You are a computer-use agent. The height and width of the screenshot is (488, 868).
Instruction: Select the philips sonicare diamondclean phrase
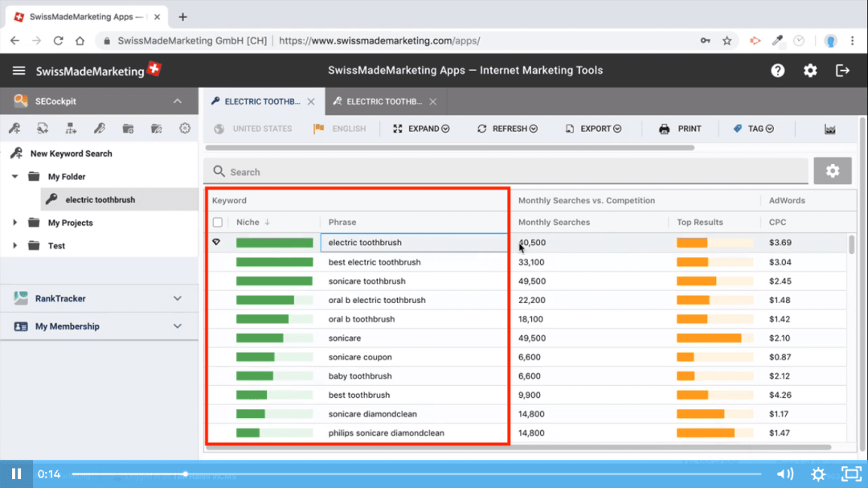point(387,433)
